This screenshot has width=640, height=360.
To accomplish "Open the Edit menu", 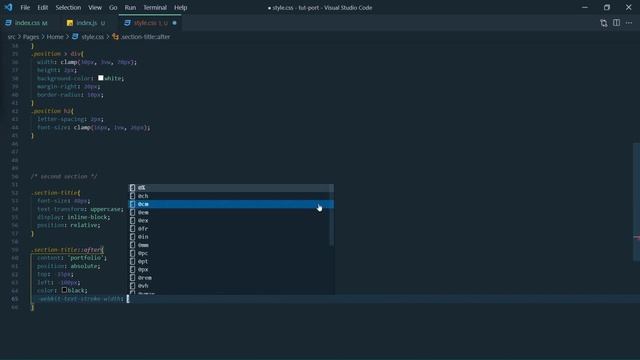I will [42, 7].
